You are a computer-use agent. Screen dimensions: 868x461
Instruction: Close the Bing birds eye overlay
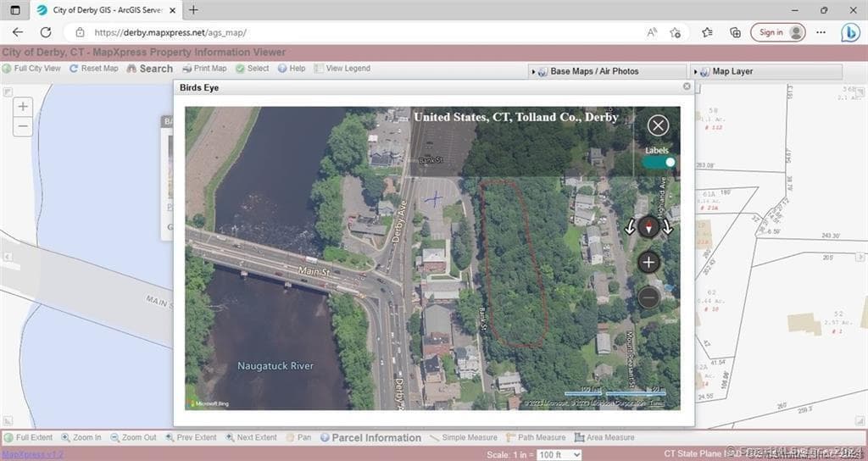(658, 126)
